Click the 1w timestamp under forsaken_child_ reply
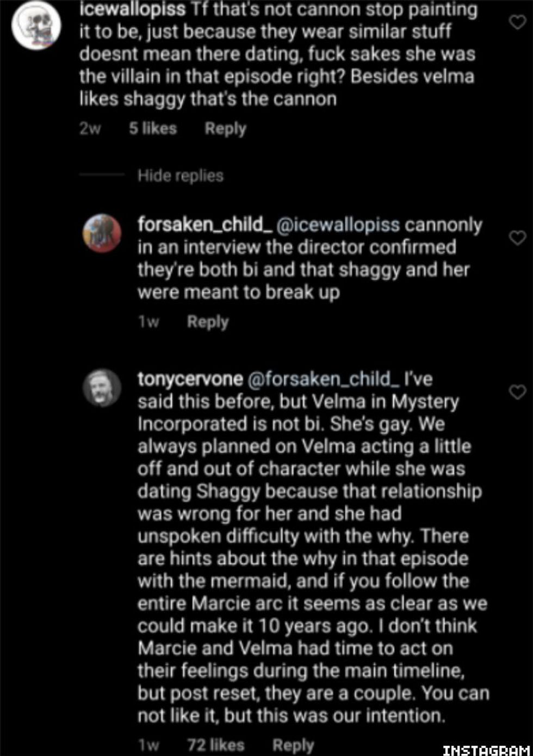 [148, 322]
